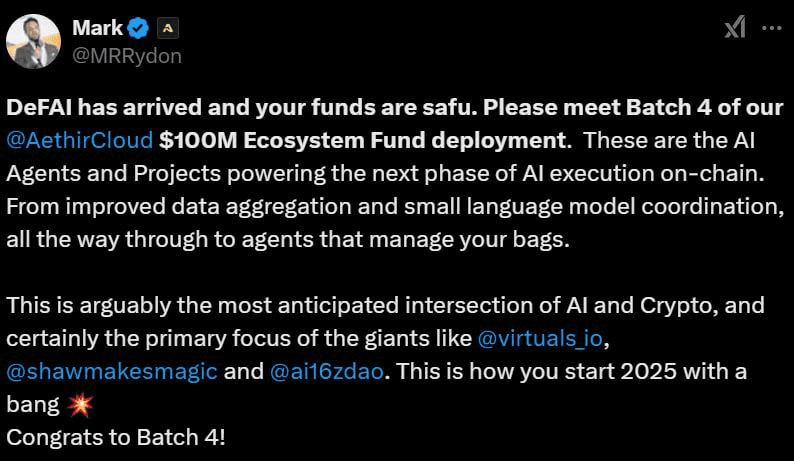Click the "agents that manage your bags" line
The image size is (794, 461).
(288, 240)
